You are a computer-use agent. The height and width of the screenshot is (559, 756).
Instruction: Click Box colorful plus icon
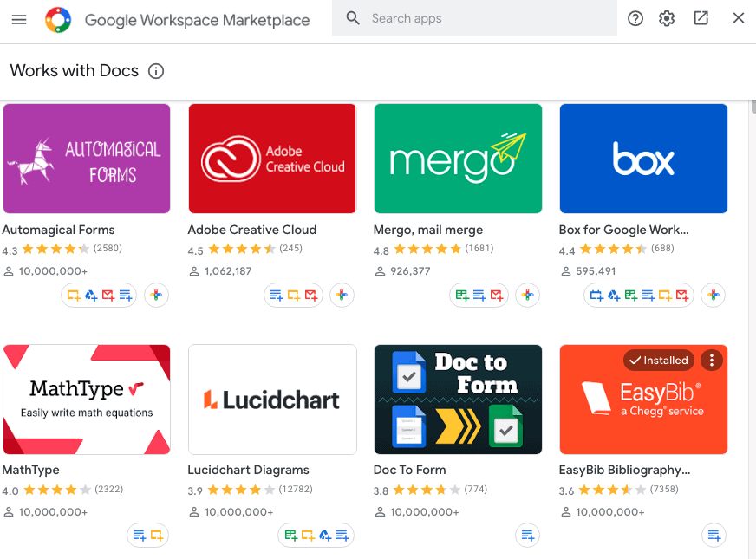coord(714,295)
